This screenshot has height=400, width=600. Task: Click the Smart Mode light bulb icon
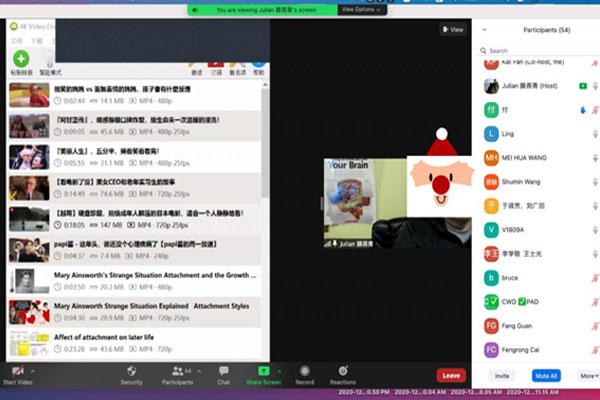[49, 59]
